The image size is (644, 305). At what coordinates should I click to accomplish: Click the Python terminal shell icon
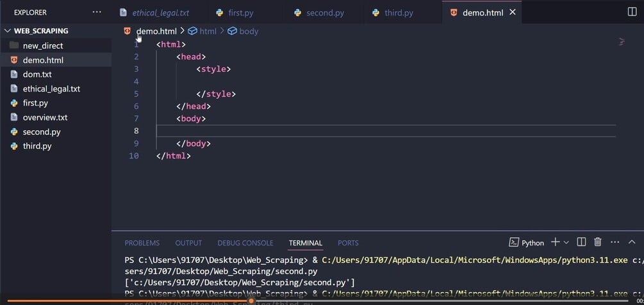coord(514,243)
